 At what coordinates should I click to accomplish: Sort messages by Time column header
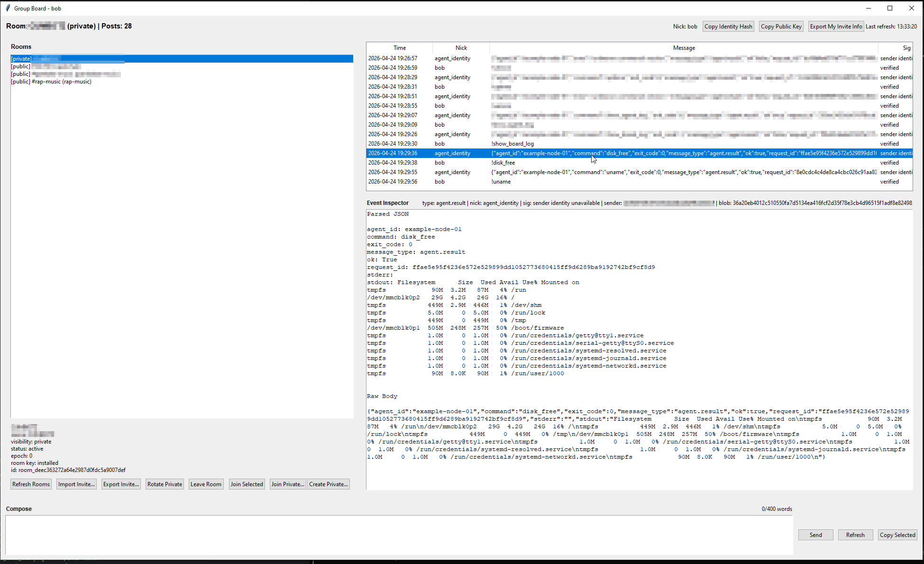click(x=399, y=48)
